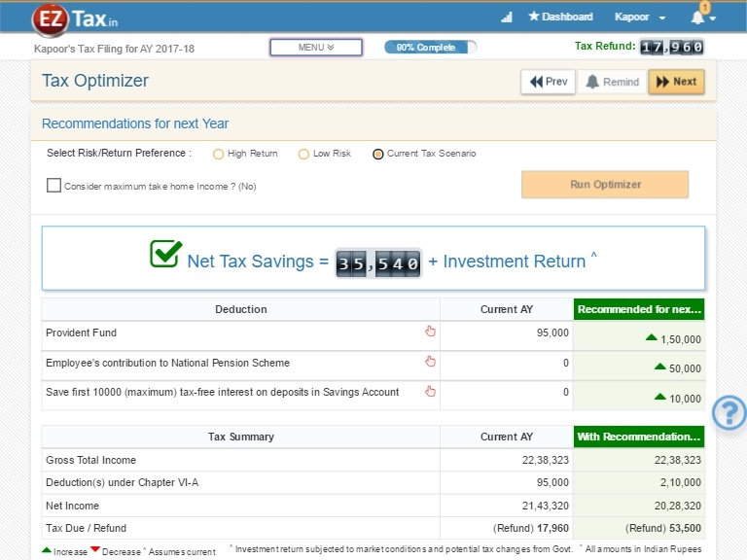Click recommended value 1,50,000
Image resolution: width=747 pixels, height=560 pixels.
(x=680, y=339)
